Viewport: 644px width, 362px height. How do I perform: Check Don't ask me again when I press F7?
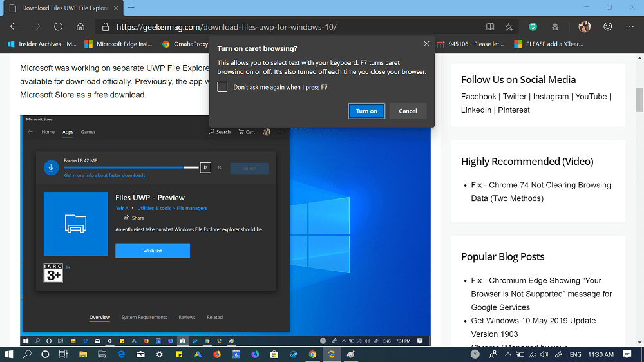[x=222, y=87]
